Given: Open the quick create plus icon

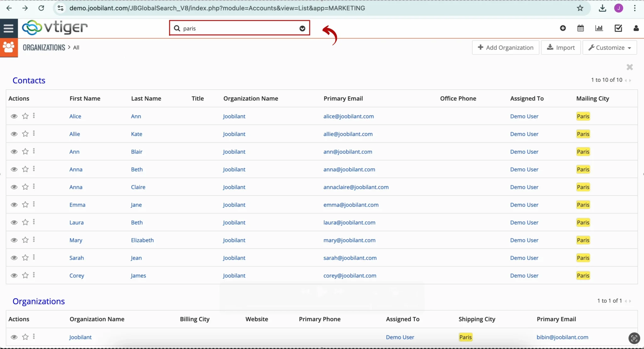Looking at the screenshot, I should tap(563, 28).
